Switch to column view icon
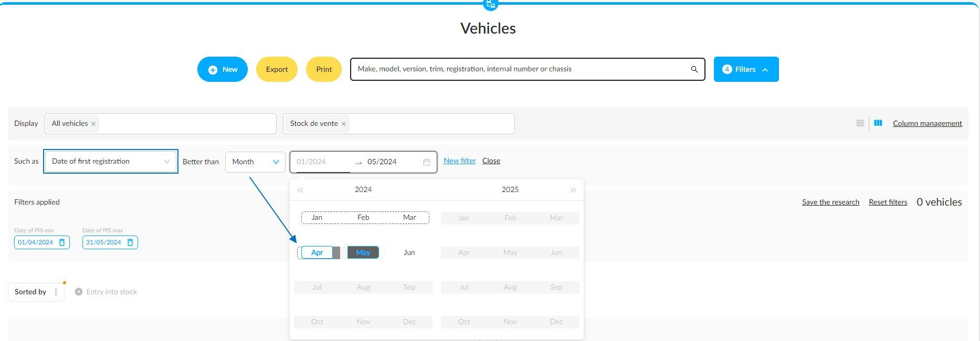Screen dimensions: 980x341 (x=878, y=123)
